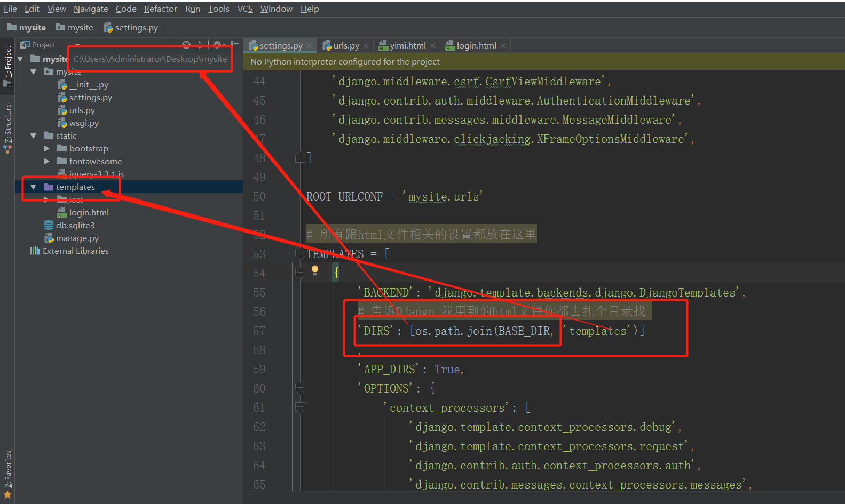Click the No Python interpreter warning banner
The height and width of the screenshot is (504, 845).
point(345,62)
